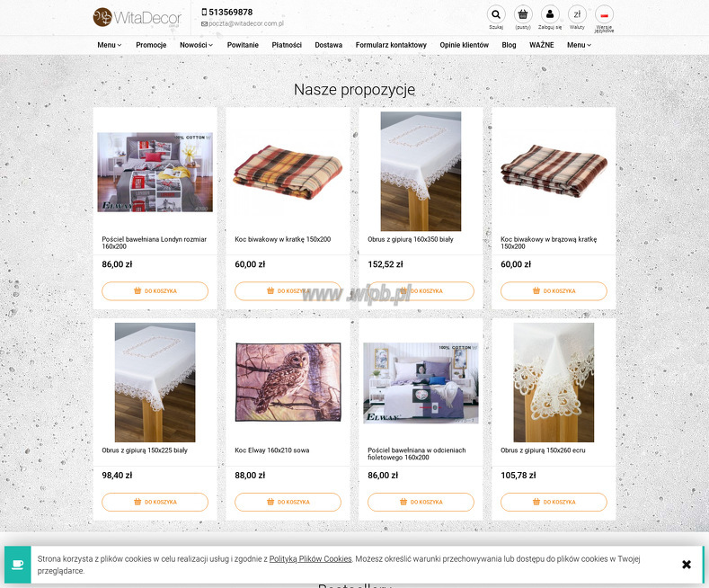Open Koc biwakowy w brązową kratkę title
This screenshot has width=709, height=588.
click(548, 243)
